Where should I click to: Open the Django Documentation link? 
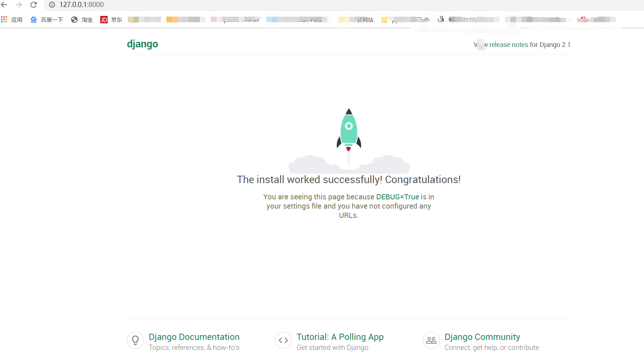(194, 337)
